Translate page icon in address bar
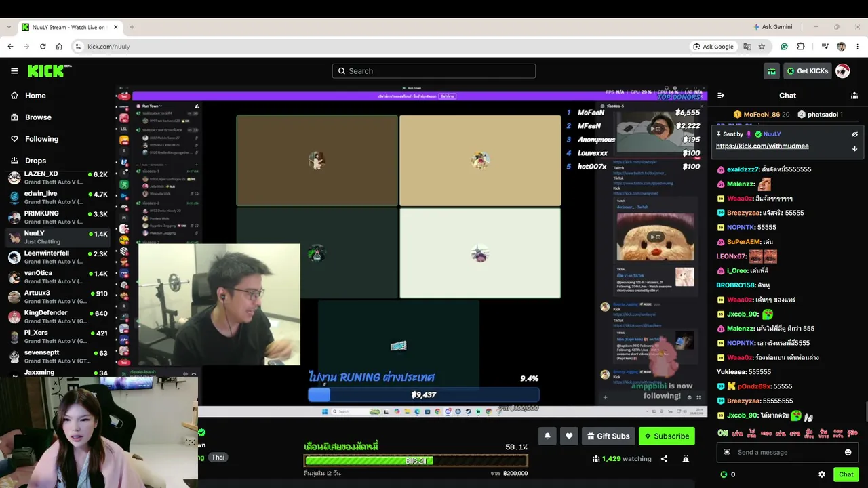 click(747, 47)
